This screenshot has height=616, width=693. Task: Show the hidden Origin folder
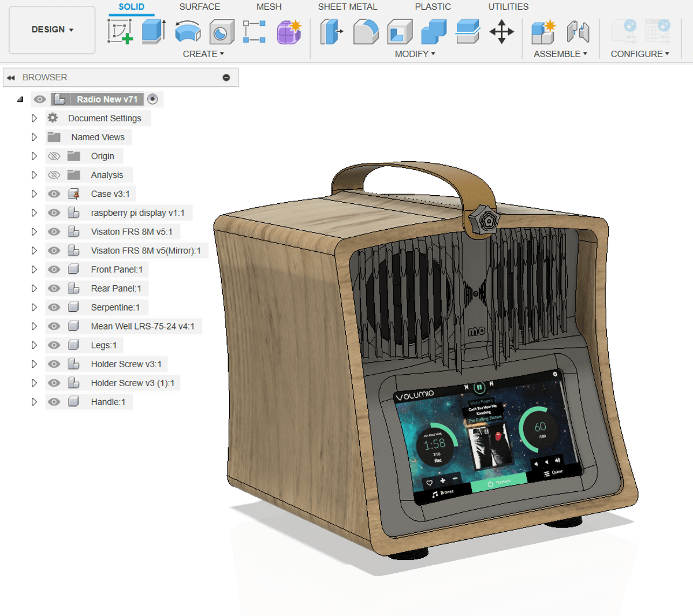[x=54, y=156]
